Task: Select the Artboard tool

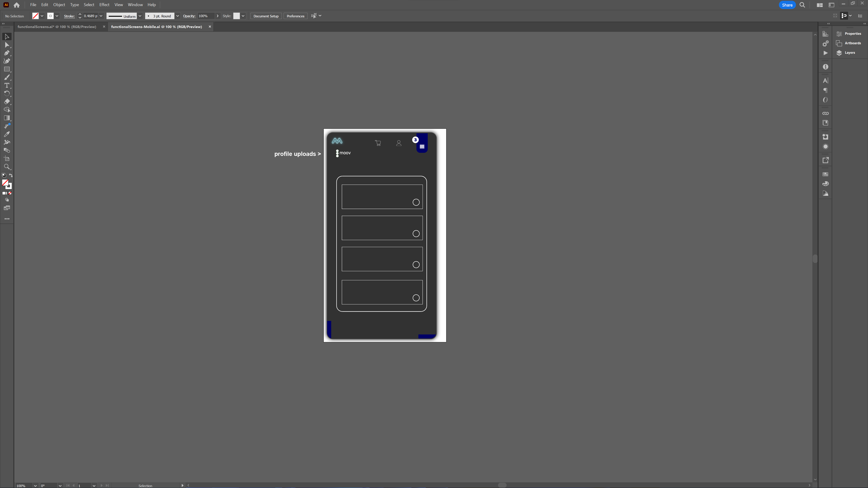Action: click(x=7, y=159)
